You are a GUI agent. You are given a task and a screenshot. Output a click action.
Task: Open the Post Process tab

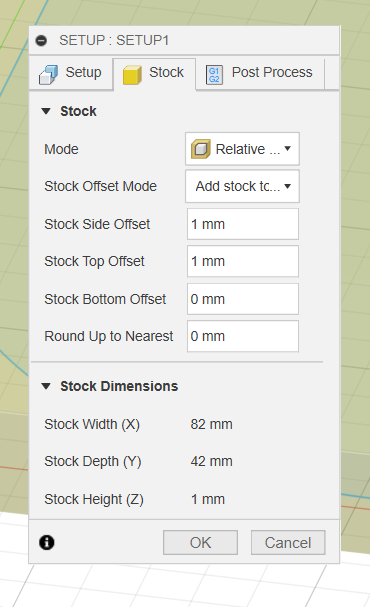[260, 74]
